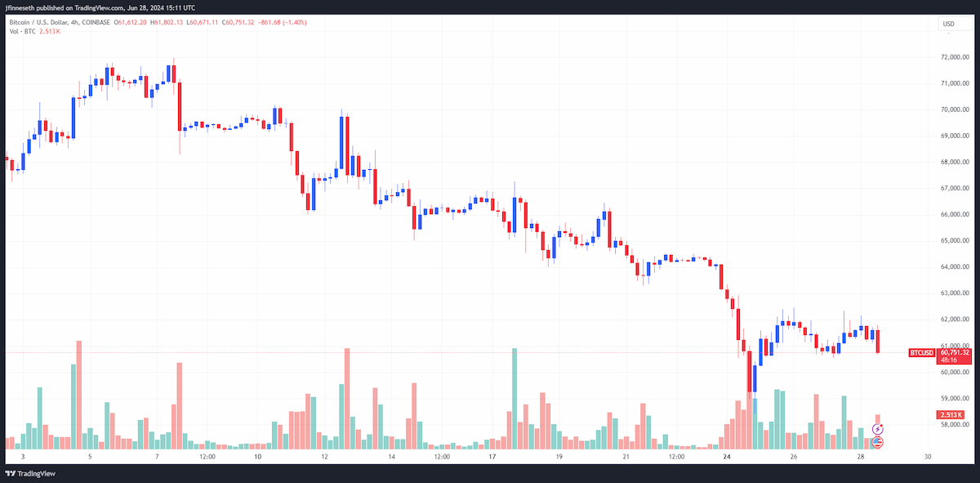Screen dimensions: 980x483
Task: Open the US flag economic event icon
Action: 878,442
